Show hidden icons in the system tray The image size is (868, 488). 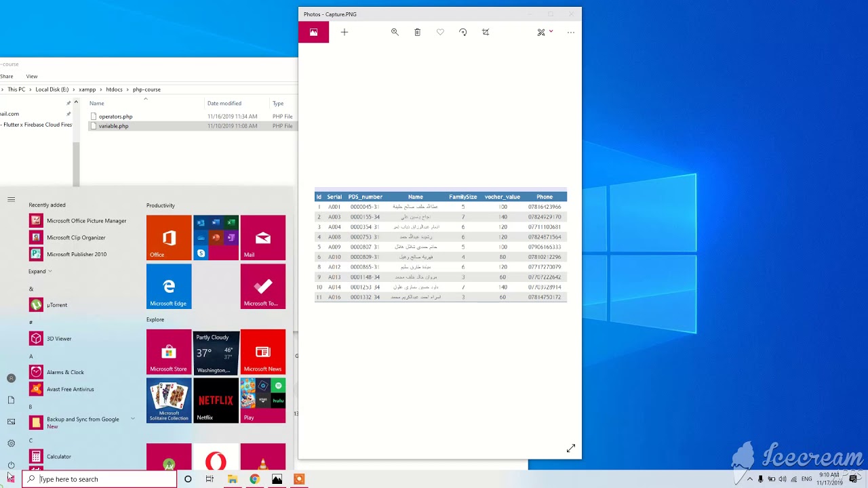click(749, 479)
